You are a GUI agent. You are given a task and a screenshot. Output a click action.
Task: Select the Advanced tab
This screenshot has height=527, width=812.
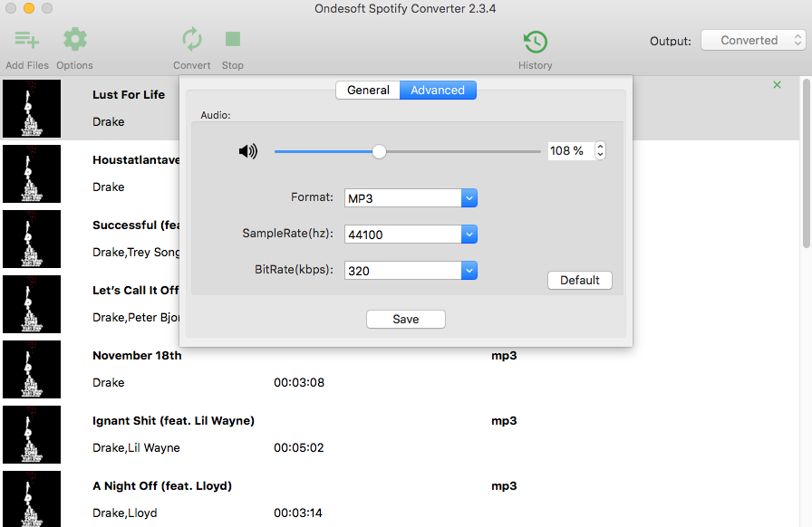(x=438, y=90)
